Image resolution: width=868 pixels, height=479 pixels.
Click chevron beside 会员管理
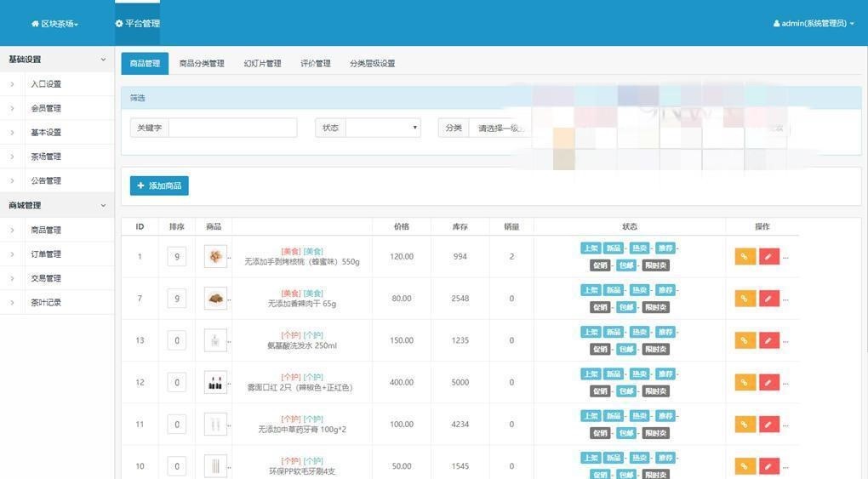(12, 109)
